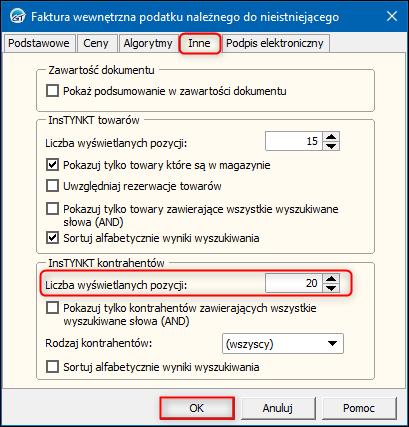Screen dimensions: 409x427
Task: Select the Podpis elektroniczny tab
Action: [x=275, y=43]
